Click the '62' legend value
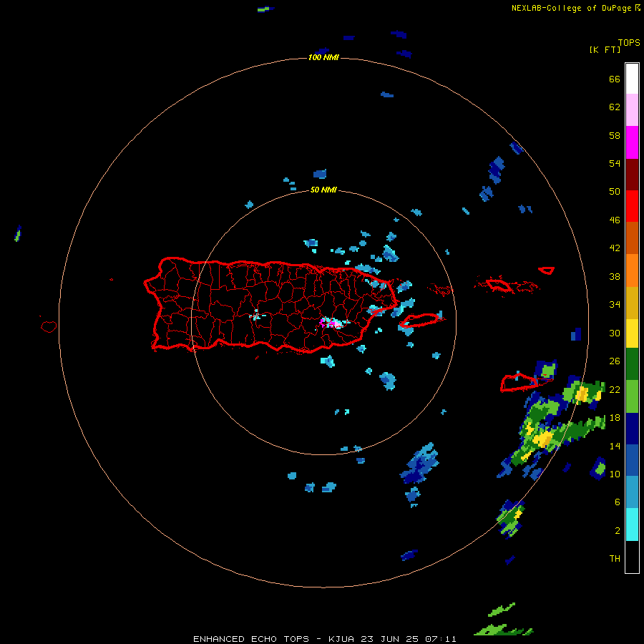This screenshot has height=644, width=644. tap(615, 107)
